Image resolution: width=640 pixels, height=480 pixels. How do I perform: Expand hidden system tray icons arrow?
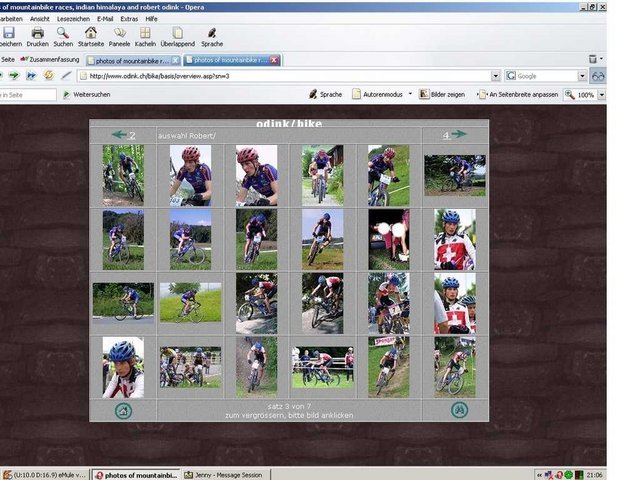[539, 475]
